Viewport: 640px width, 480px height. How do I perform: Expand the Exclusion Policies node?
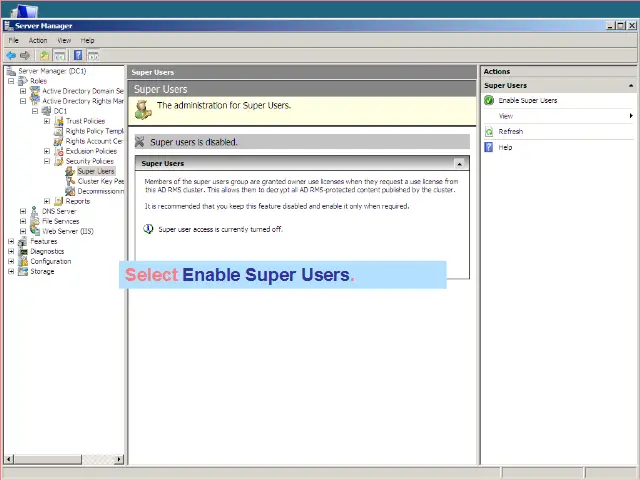(47, 151)
